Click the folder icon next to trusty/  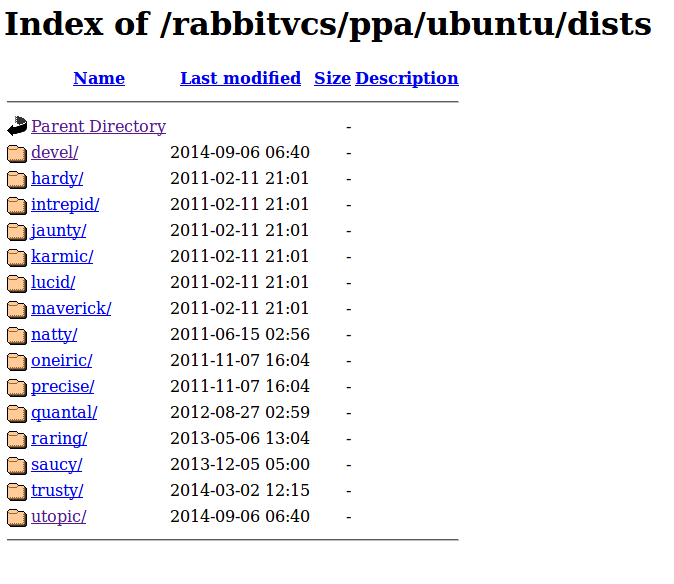(x=17, y=491)
